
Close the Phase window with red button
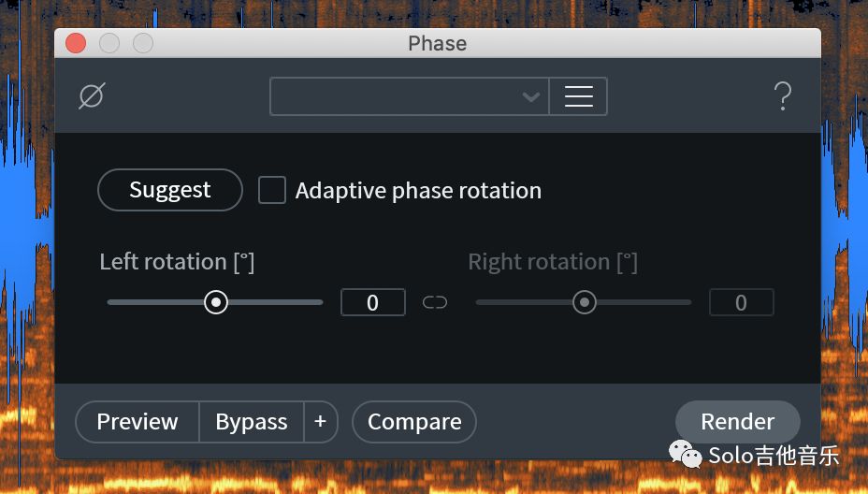(x=76, y=43)
